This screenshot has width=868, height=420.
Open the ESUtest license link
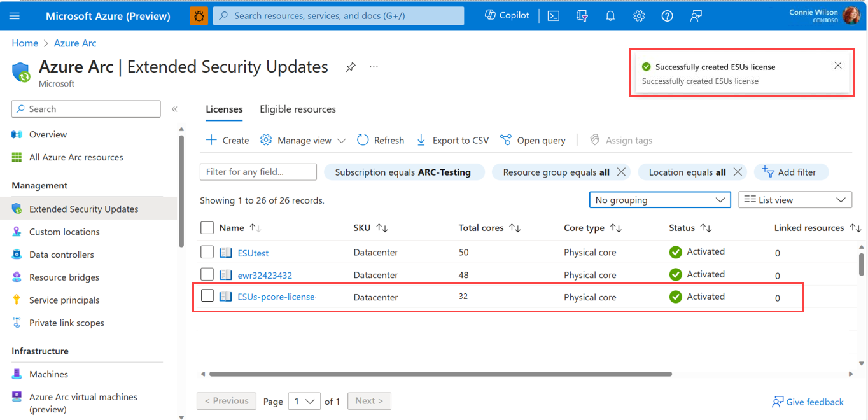coord(253,253)
